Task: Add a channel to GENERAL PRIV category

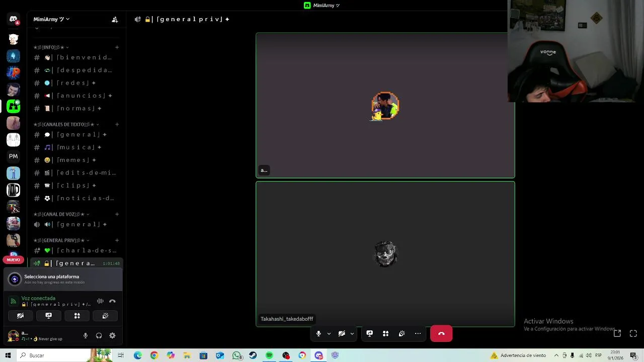Action: pos(117,240)
